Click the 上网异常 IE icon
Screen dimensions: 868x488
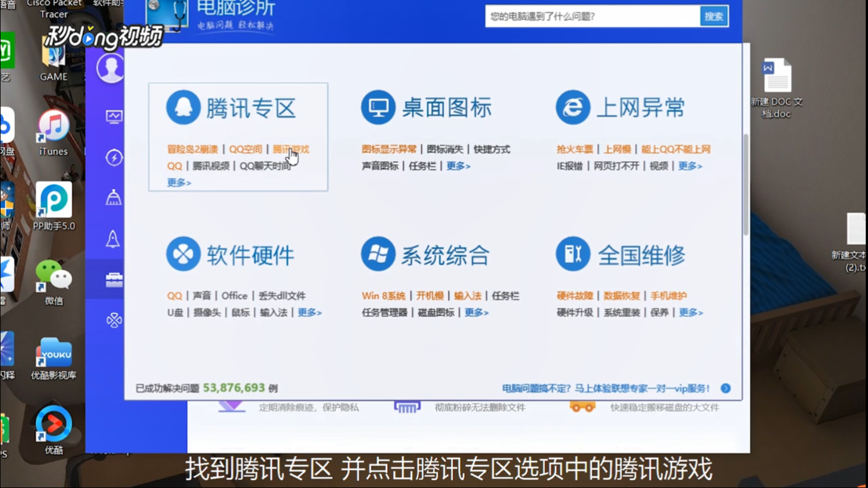[x=573, y=107]
